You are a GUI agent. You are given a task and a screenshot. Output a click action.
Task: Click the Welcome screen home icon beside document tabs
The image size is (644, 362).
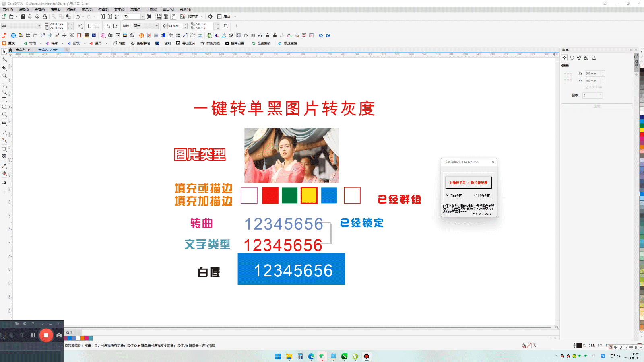(10, 50)
